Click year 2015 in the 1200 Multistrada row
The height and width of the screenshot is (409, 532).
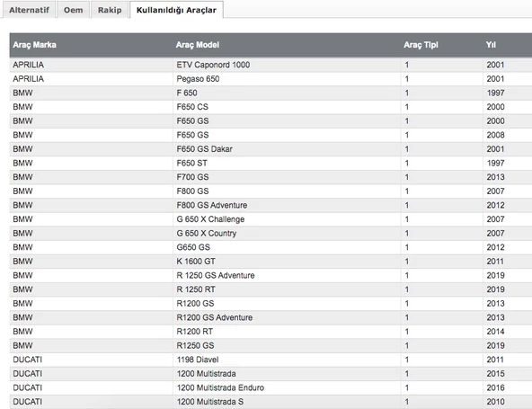(x=495, y=374)
